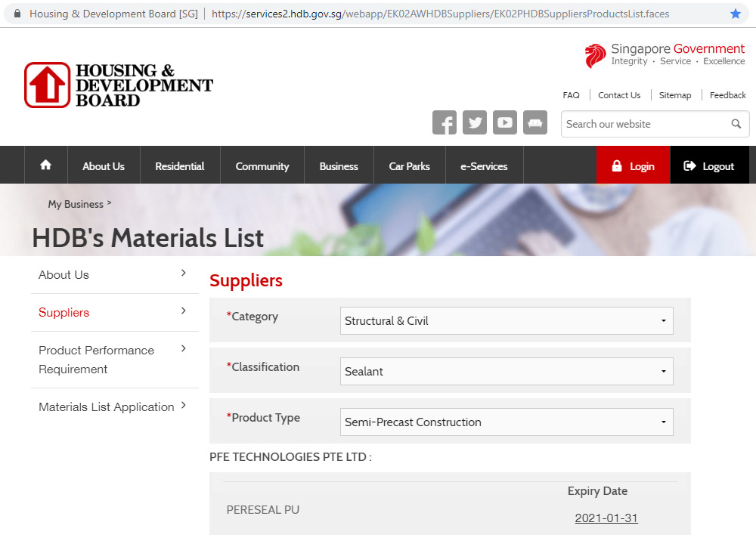Viewport: 756px width, 541px height.
Task: Click the Logout button
Action: [709, 165]
